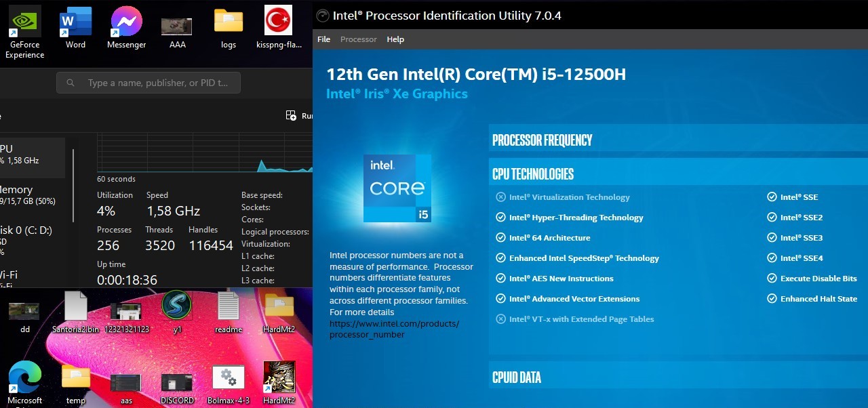
Task: Open the Word desktop shortcut
Action: (x=75, y=22)
